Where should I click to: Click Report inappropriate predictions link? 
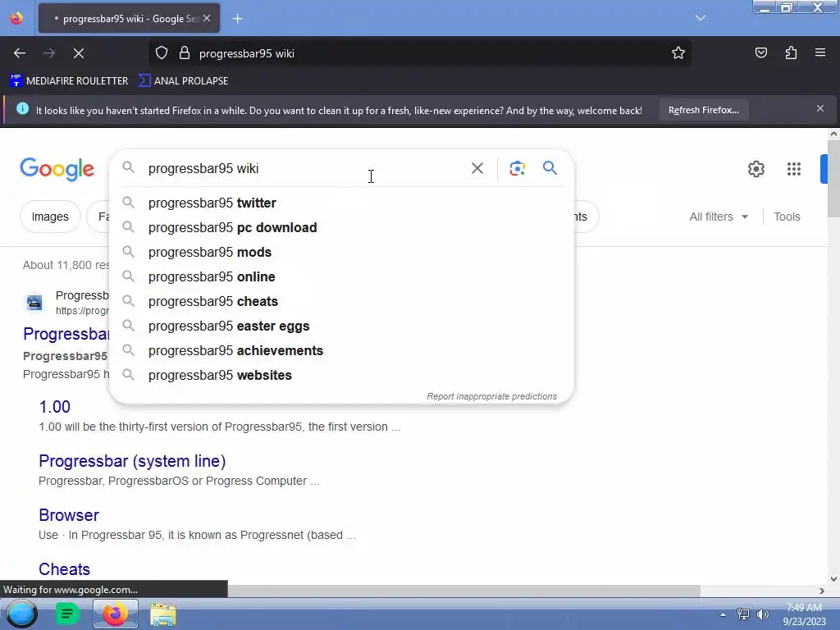(492, 396)
